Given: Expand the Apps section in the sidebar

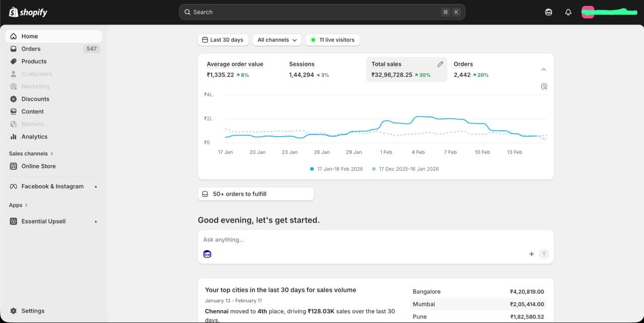Looking at the screenshot, I should click(19, 205).
